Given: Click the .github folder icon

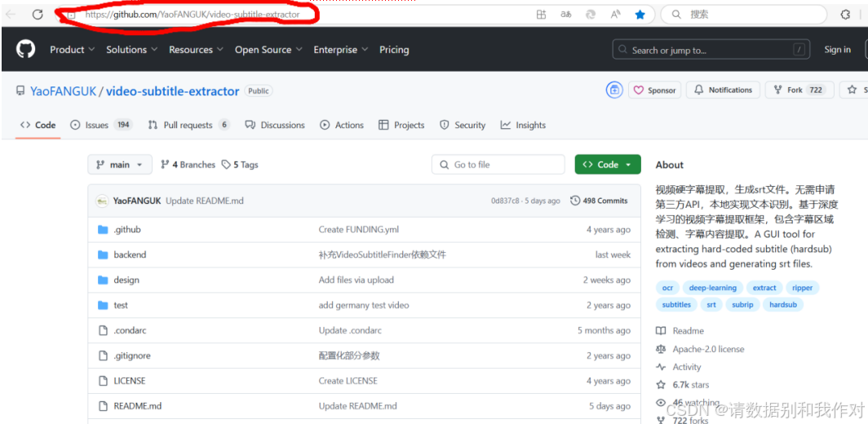Looking at the screenshot, I should [x=103, y=230].
